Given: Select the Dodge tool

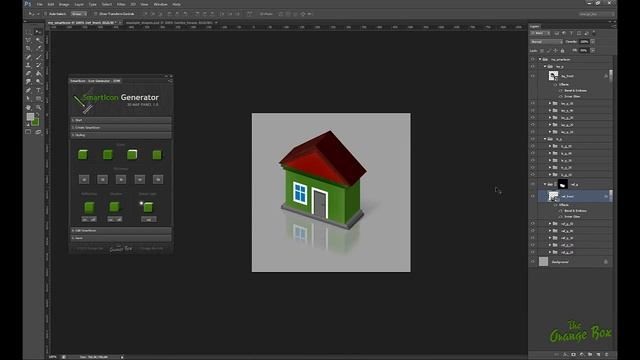Looking at the screenshot, I should (x=38, y=82).
